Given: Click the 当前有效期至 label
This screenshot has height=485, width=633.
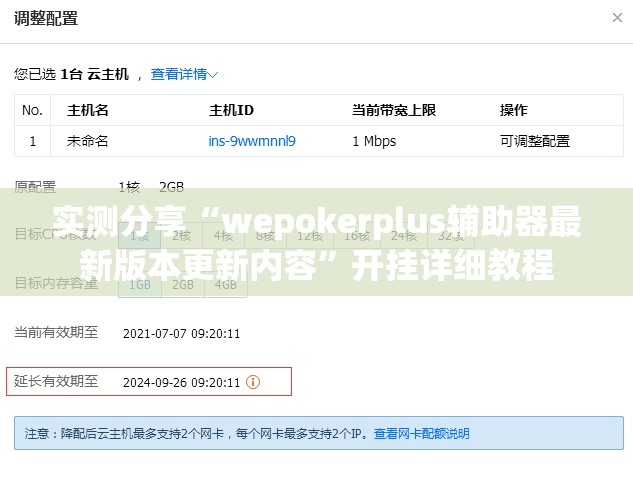Looking at the screenshot, I should pos(56,332).
